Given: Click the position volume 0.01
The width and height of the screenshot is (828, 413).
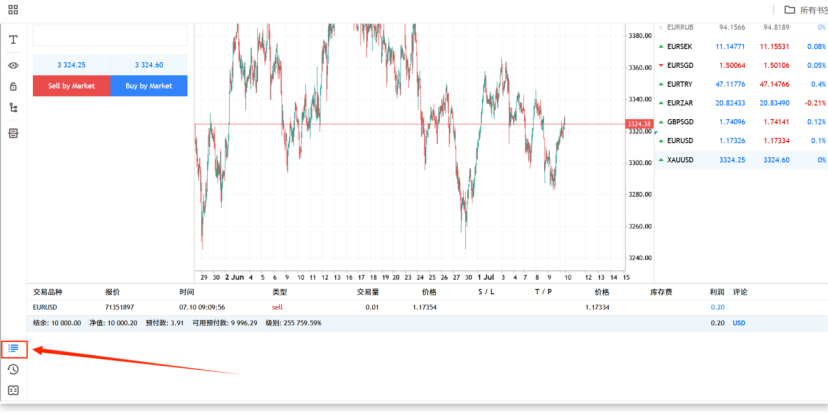Looking at the screenshot, I should 372,307.
